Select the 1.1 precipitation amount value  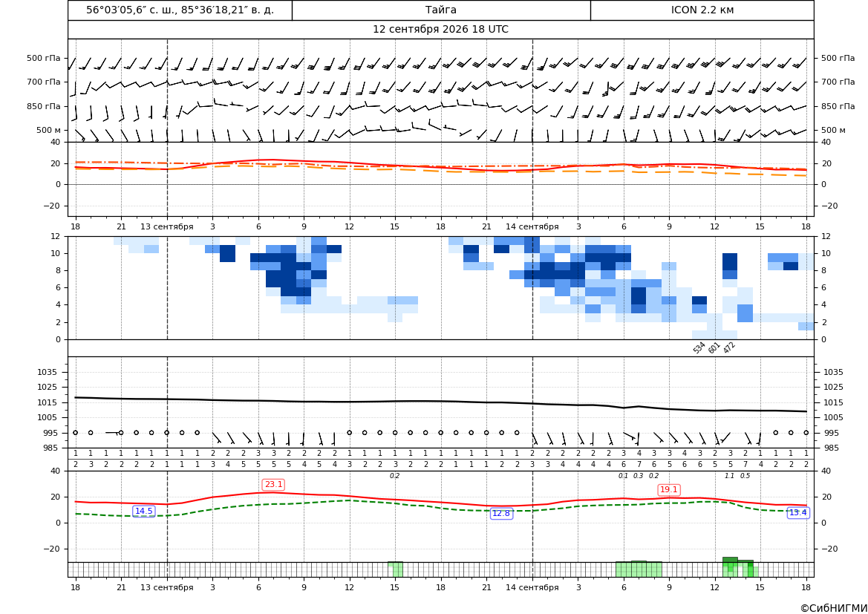click(x=730, y=476)
